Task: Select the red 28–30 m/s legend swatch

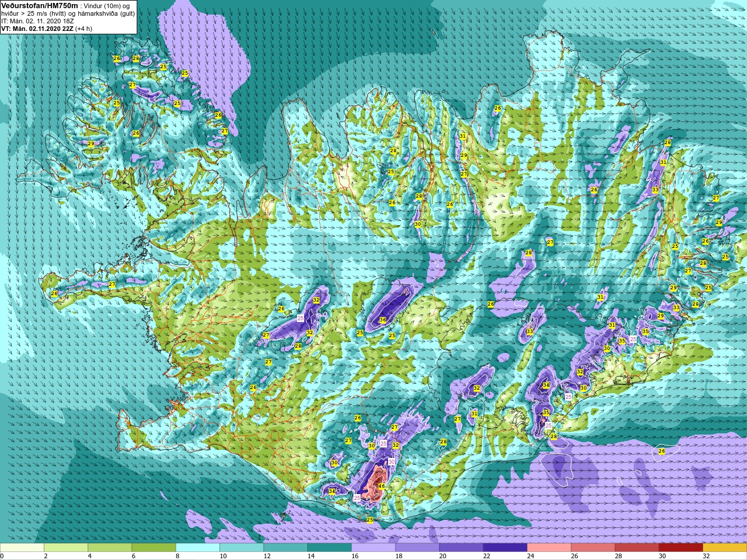Action: point(637,548)
